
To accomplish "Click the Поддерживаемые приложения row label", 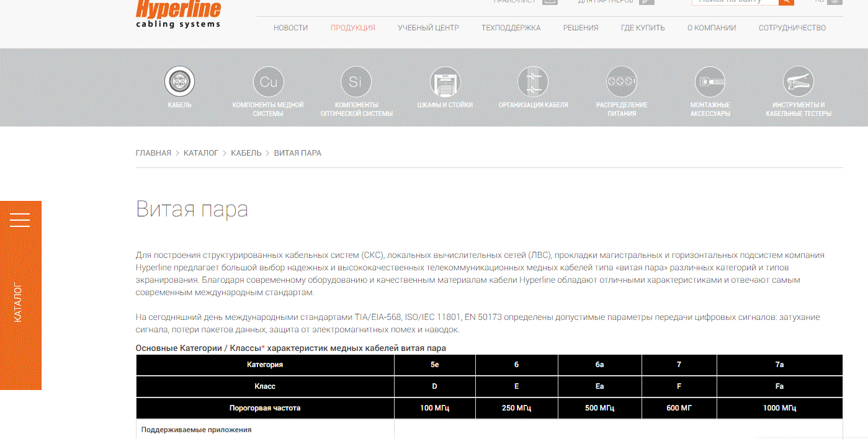I will point(197,430).
